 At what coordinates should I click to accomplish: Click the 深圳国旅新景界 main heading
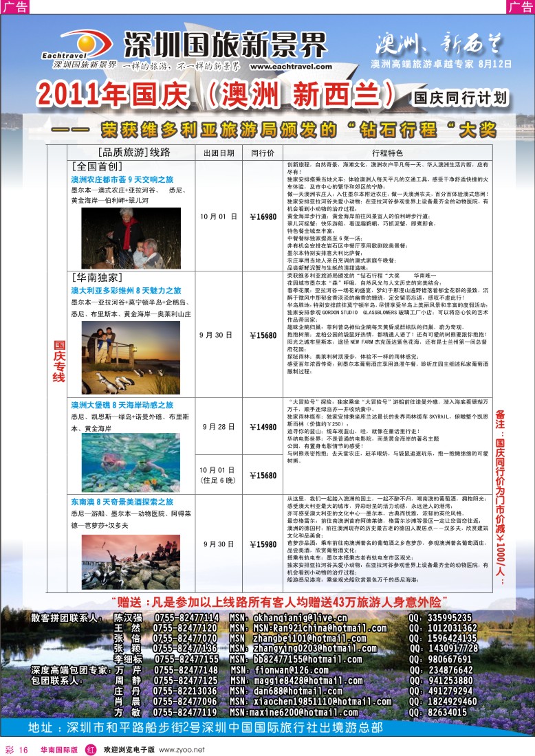click(x=226, y=45)
